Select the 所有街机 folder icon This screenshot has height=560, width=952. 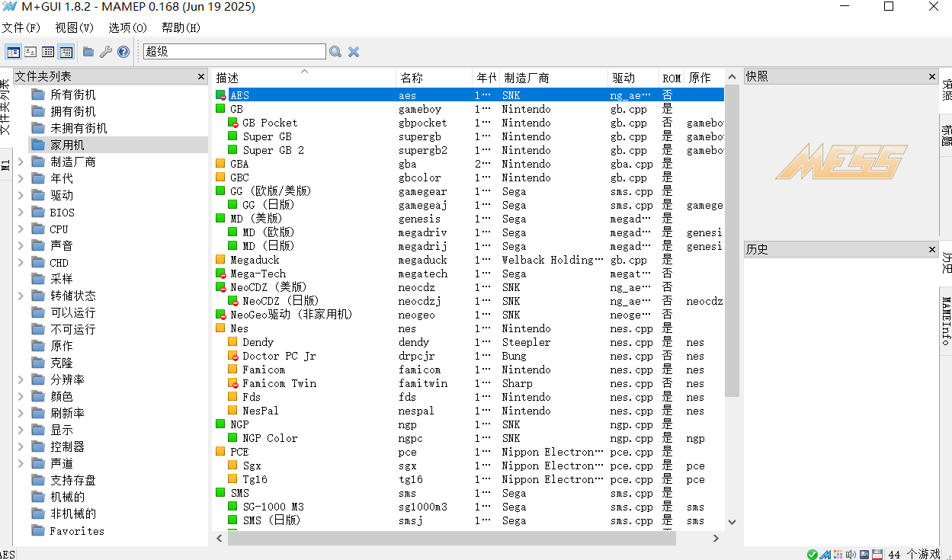pyautogui.click(x=38, y=94)
